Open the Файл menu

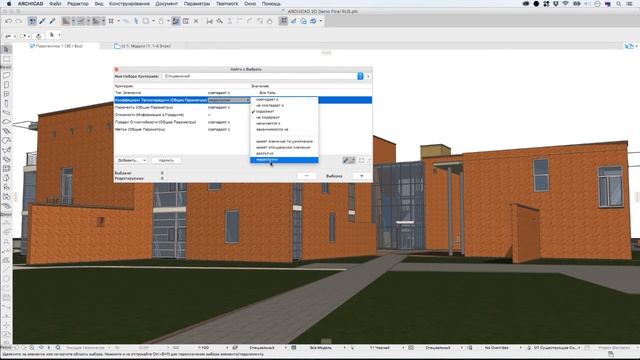[55, 4]
